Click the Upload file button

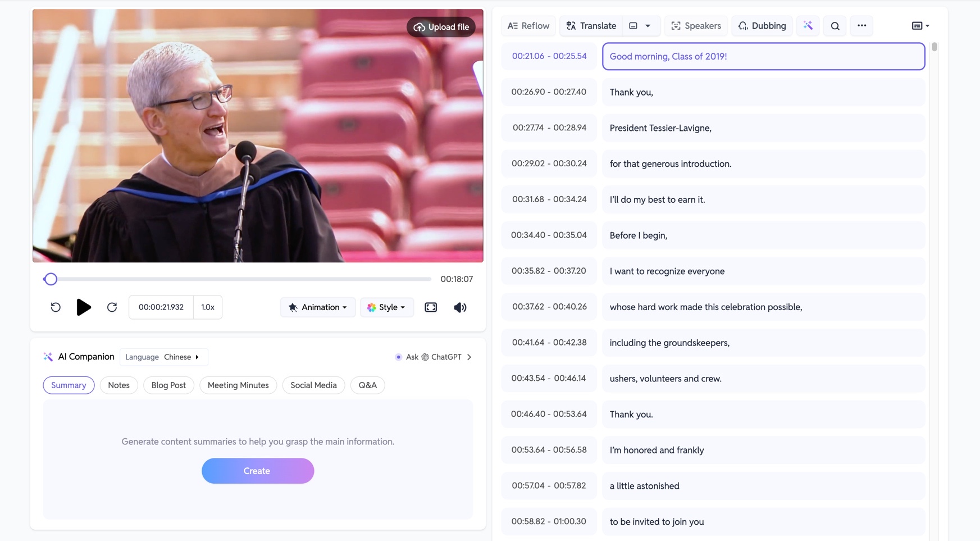pyautogui.click(x=441, y=27)
